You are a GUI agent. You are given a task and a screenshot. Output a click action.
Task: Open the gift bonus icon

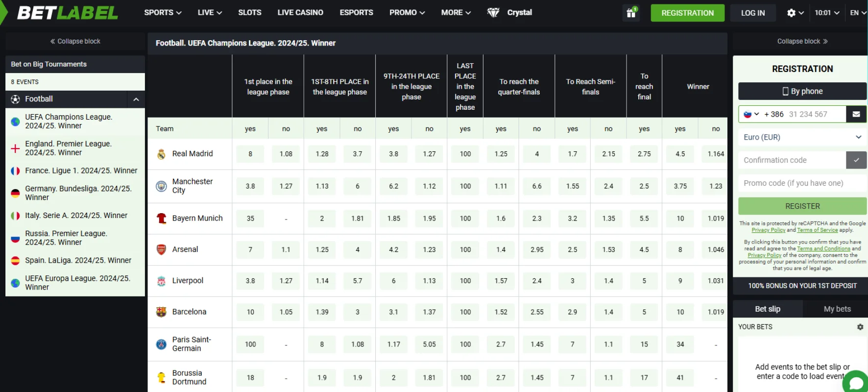pyautogui.click(x=631, y=13)
